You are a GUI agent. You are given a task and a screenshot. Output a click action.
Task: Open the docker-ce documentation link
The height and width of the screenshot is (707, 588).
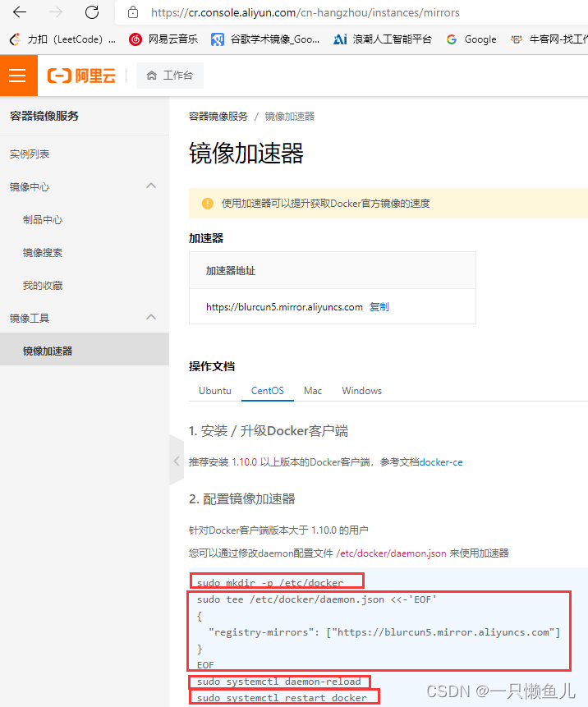(441, 462)
